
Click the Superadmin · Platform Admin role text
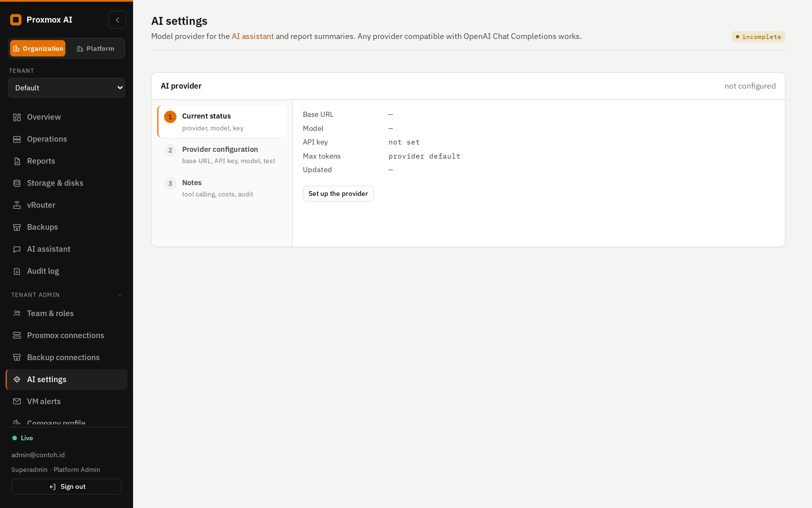pyautogui.click(x=56, y=470)
